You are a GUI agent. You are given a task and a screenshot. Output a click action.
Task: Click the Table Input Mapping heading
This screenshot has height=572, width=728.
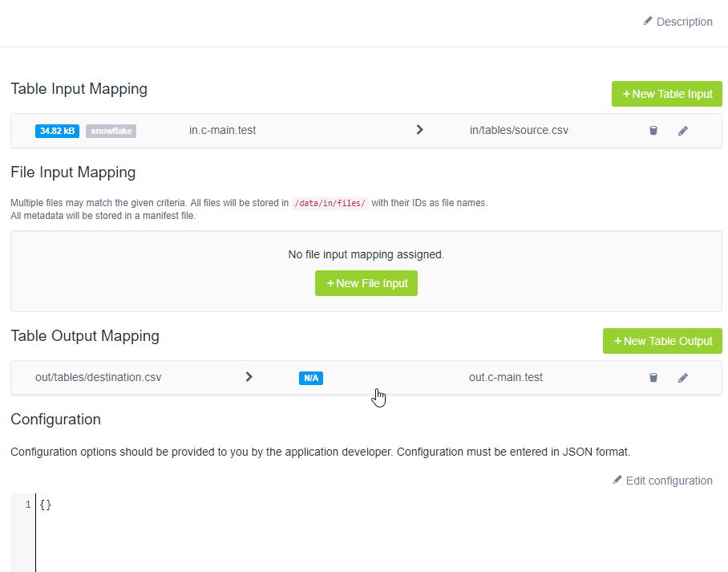coord(79,89)
